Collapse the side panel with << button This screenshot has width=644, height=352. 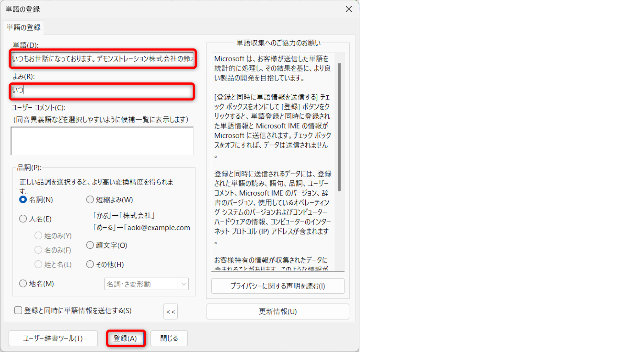coord(170,311)
